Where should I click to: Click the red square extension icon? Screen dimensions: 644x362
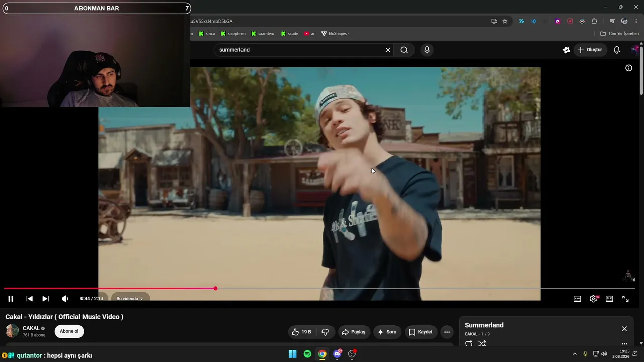point(570,21)
